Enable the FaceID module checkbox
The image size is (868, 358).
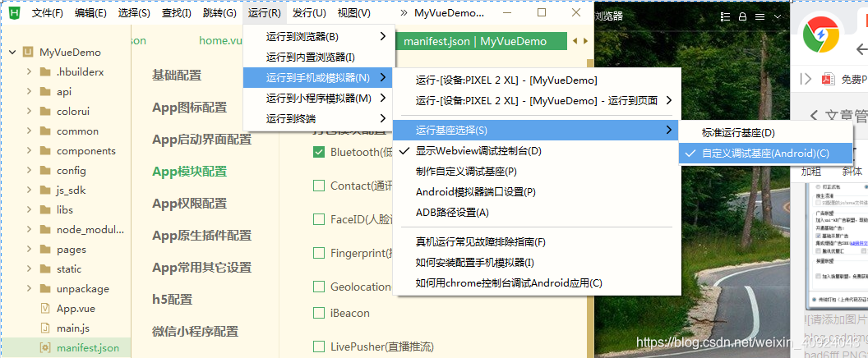319,220
